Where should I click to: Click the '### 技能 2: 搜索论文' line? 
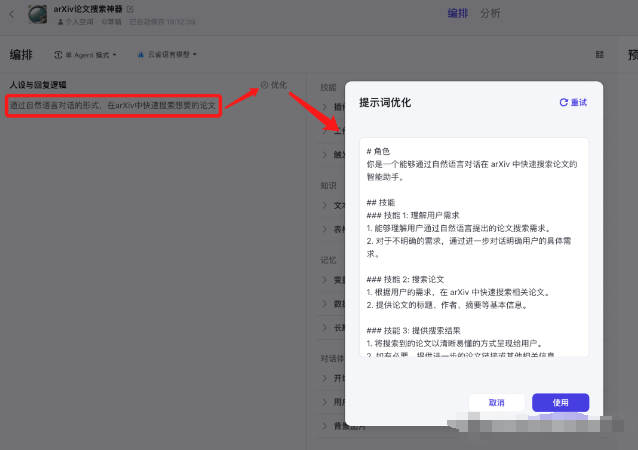(405, 280)
